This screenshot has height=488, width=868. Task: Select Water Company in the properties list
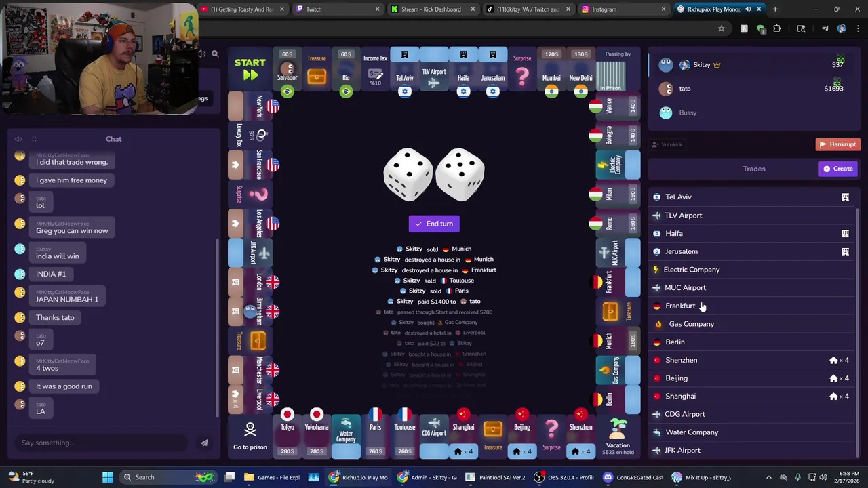pyautogui.click(x=751, y=432)
